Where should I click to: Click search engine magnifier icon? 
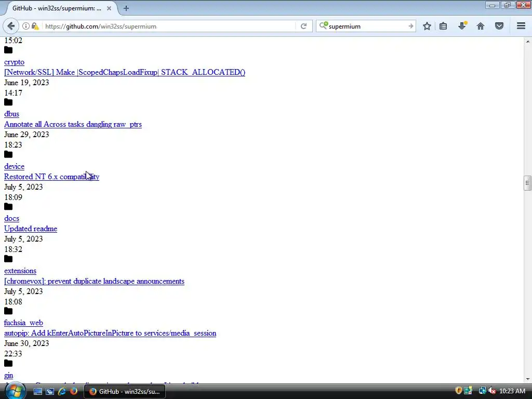point(323,26)
